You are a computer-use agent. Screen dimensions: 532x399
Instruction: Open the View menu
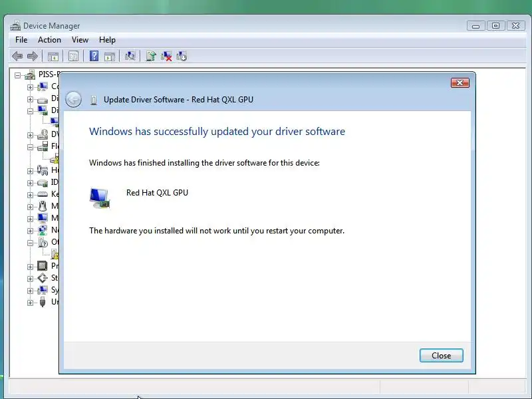click(x=80, y=40)
